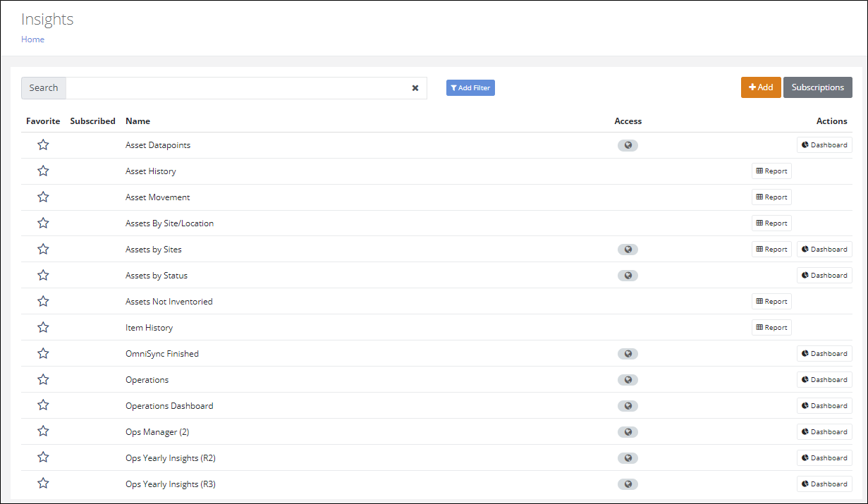Screen dimensions: 868x504
Task: Star the Ops Yearly Insights (R2) row
Action: pyautogui.click(x=43, y=458)
